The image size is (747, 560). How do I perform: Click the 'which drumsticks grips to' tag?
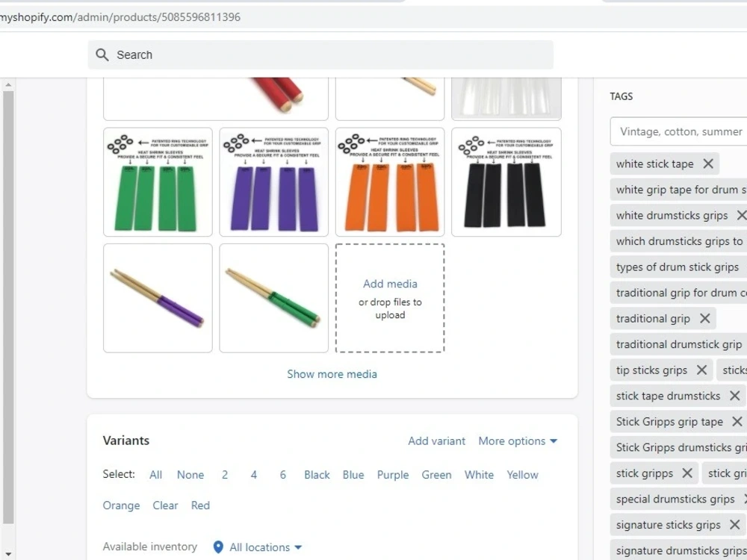(x=679, y=241)
